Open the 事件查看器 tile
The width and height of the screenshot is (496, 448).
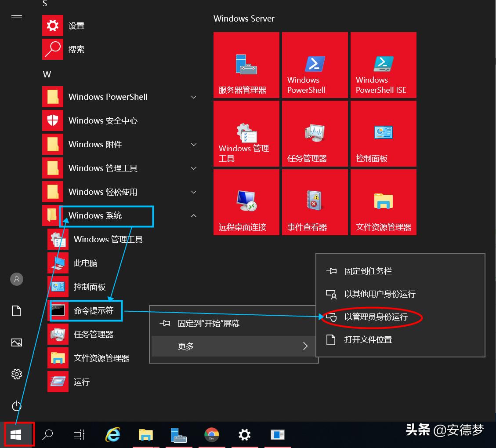point(315,202)
